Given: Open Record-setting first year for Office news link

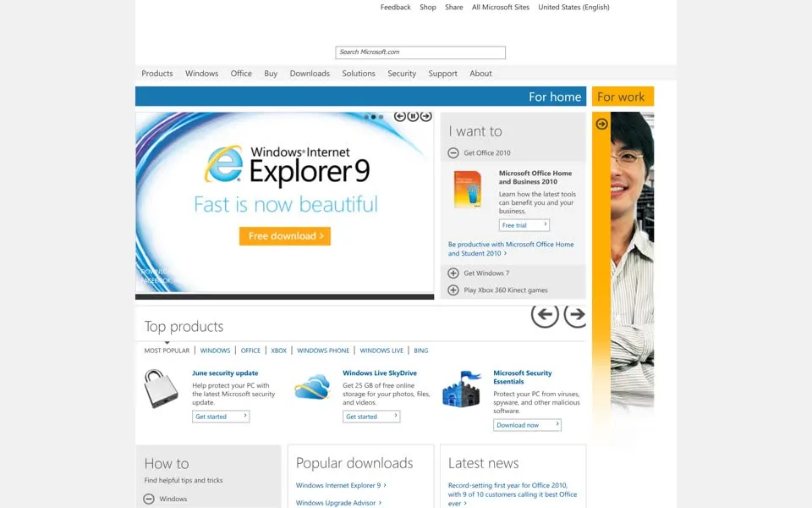Looking at the screenshot, I should point(513,494).
